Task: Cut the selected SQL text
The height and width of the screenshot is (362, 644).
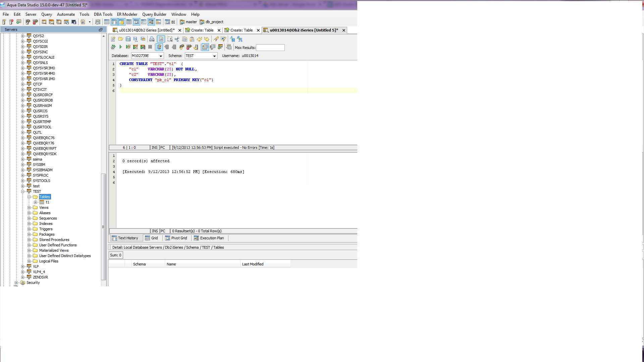Action: click(177, 39)
